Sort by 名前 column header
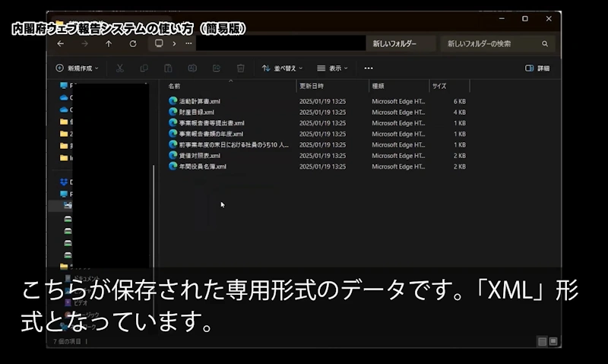608x364 pixels. click(x=175, y=87)
